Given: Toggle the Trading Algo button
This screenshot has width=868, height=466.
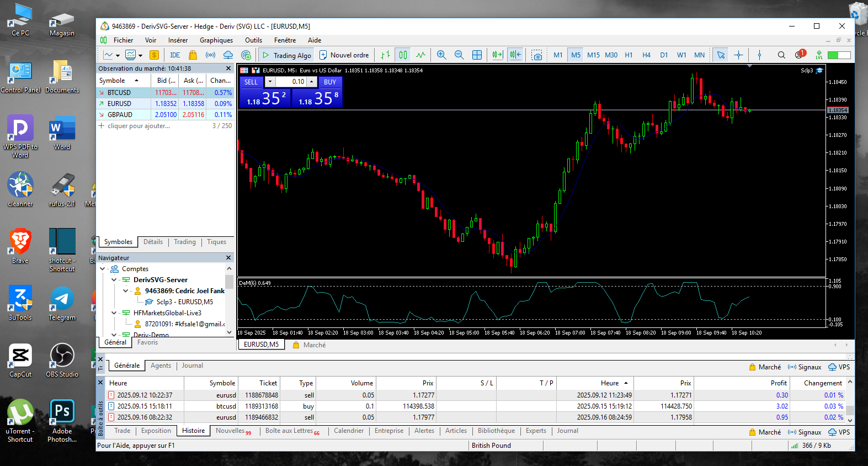Looking at the screenshot, I should (287, 55).
